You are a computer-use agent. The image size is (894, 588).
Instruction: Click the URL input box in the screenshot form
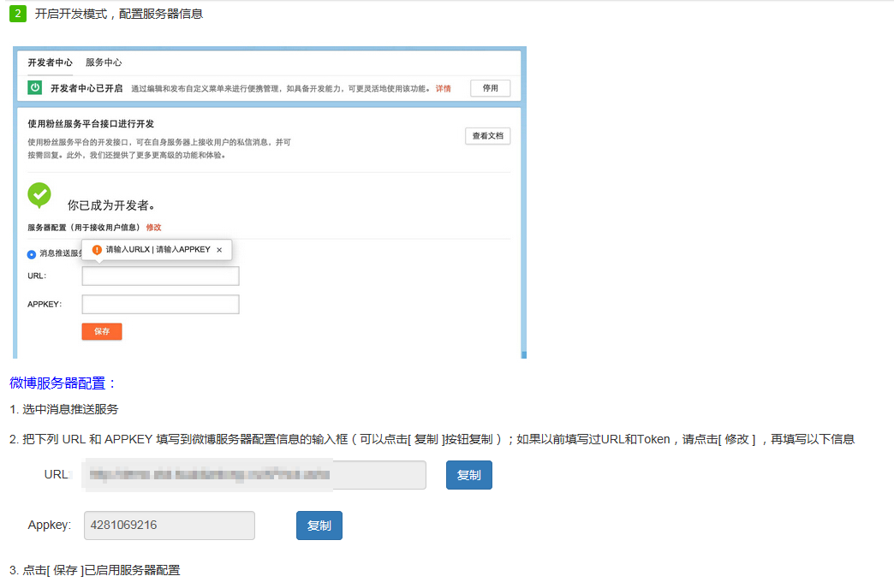[x=160, y=276]
